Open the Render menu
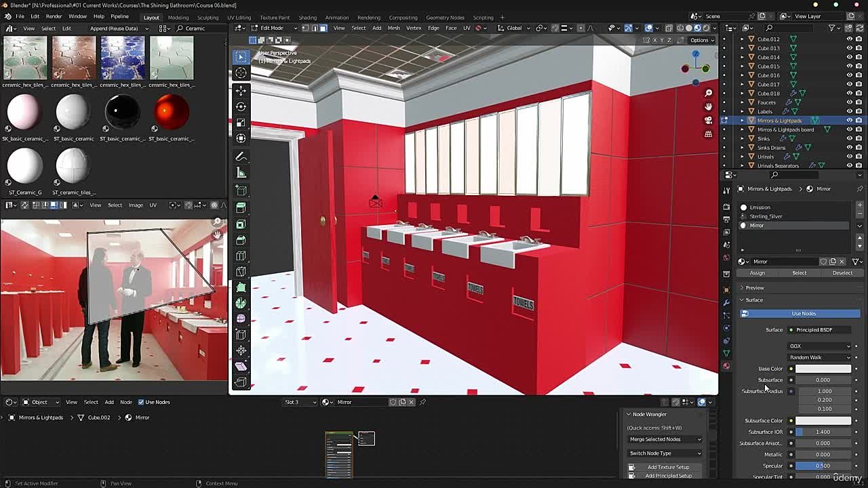This screenshot has height=488, width=868. pos(54,16)
